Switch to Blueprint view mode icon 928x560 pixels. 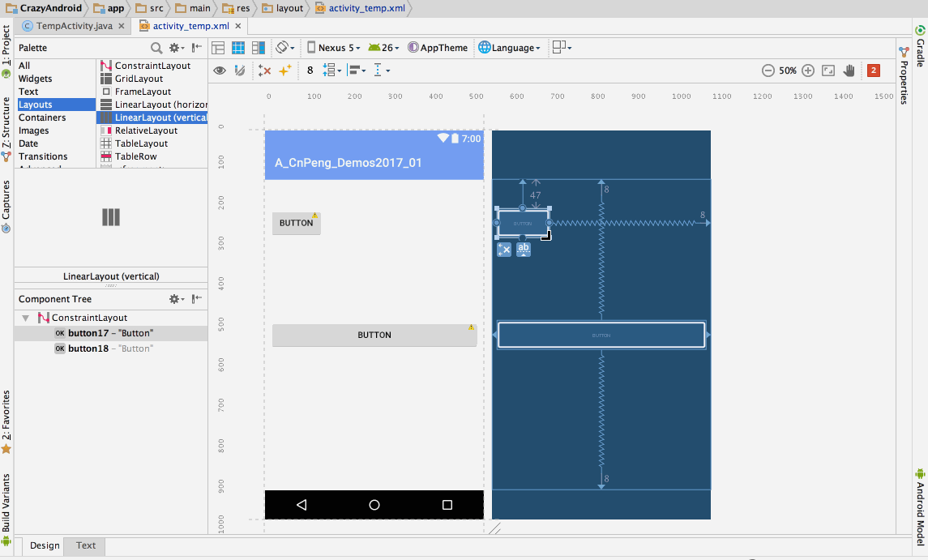pos(238,48)
